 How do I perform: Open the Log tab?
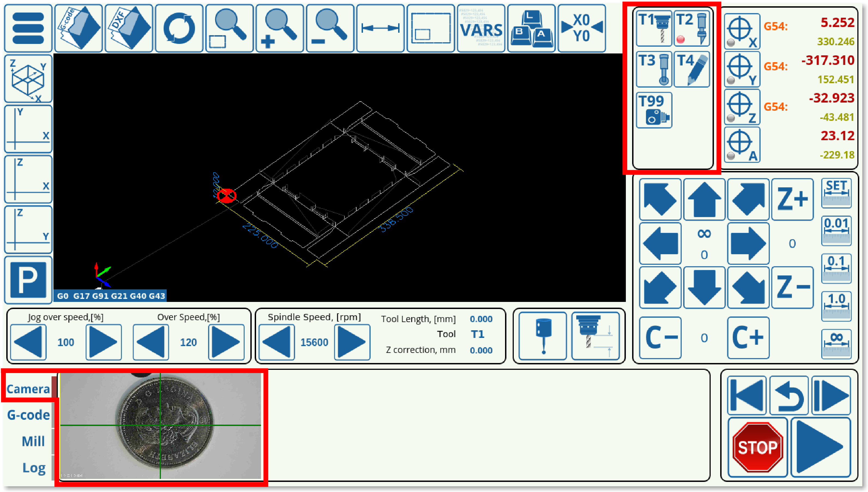pos(34,468)
